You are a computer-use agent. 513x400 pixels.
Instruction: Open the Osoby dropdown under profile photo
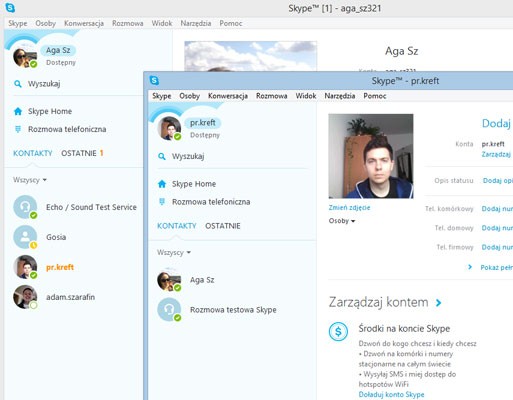[342, 221]
